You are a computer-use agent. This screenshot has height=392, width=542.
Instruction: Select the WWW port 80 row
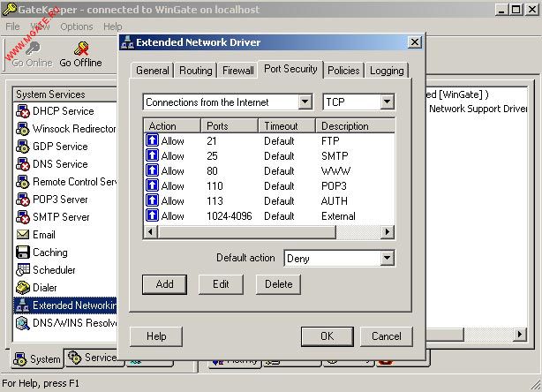[x=265, y=170]
